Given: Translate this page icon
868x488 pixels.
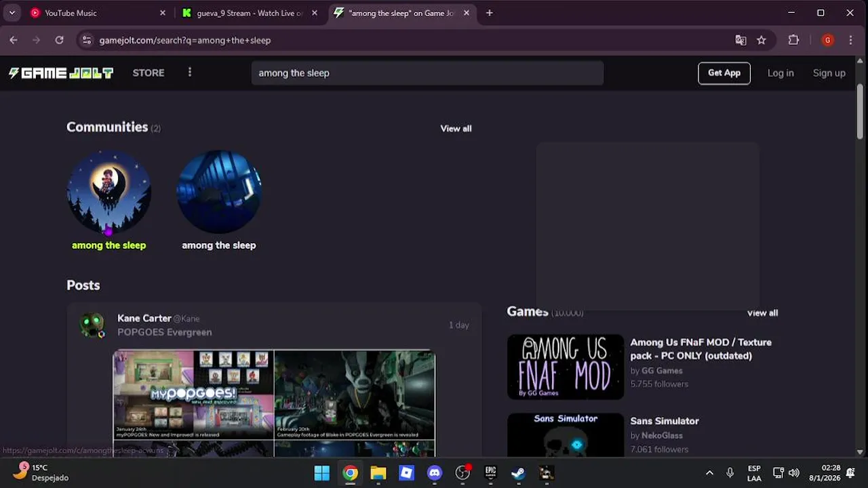Looking at the screenshot, I should [741, 40].
